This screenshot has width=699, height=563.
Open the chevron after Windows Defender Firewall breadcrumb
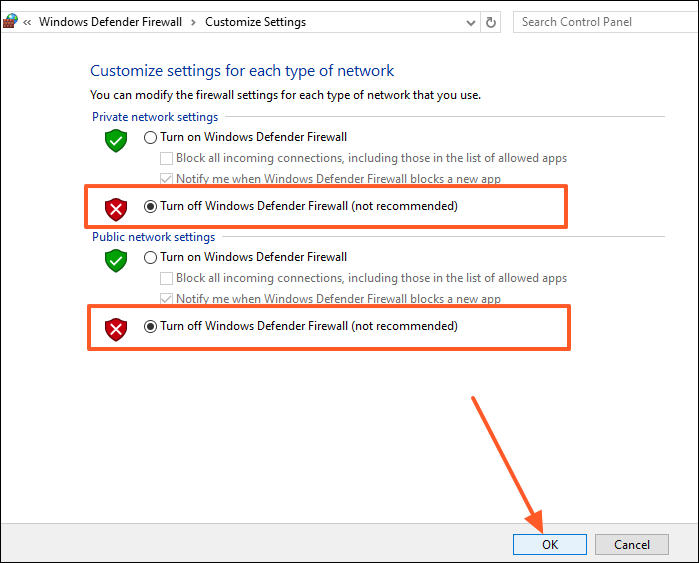[x=192, y=22]
